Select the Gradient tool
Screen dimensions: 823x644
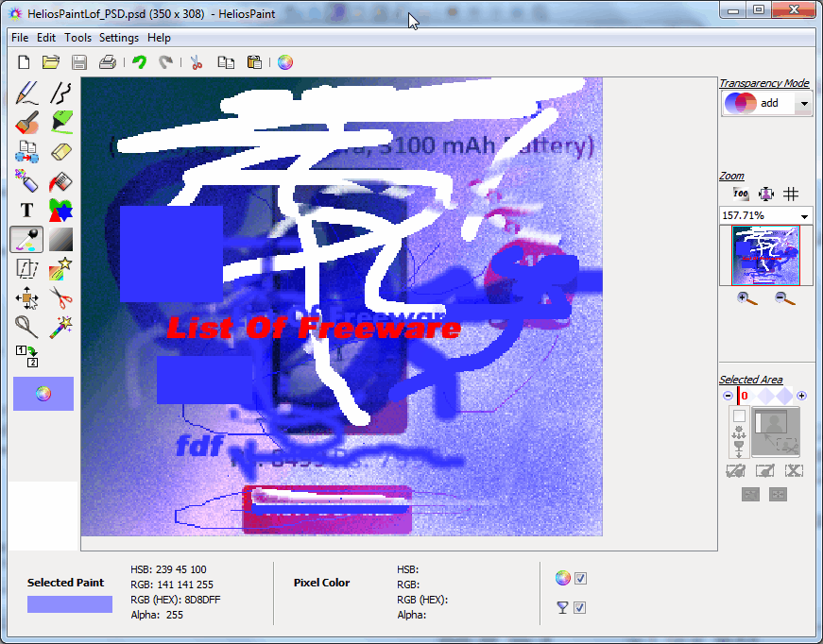tap(60, 240)
